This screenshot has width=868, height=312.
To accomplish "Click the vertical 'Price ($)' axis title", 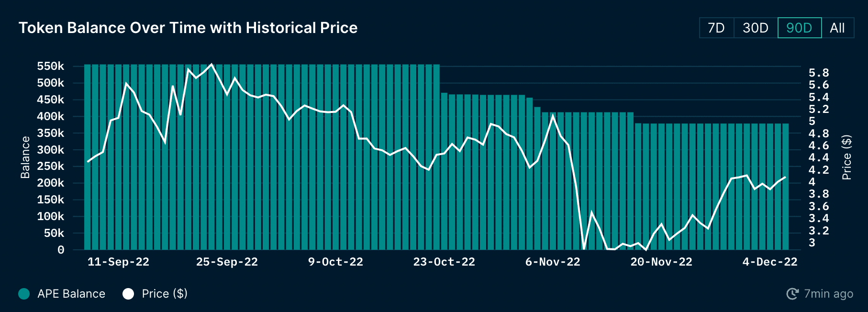I will pos(846,157).
